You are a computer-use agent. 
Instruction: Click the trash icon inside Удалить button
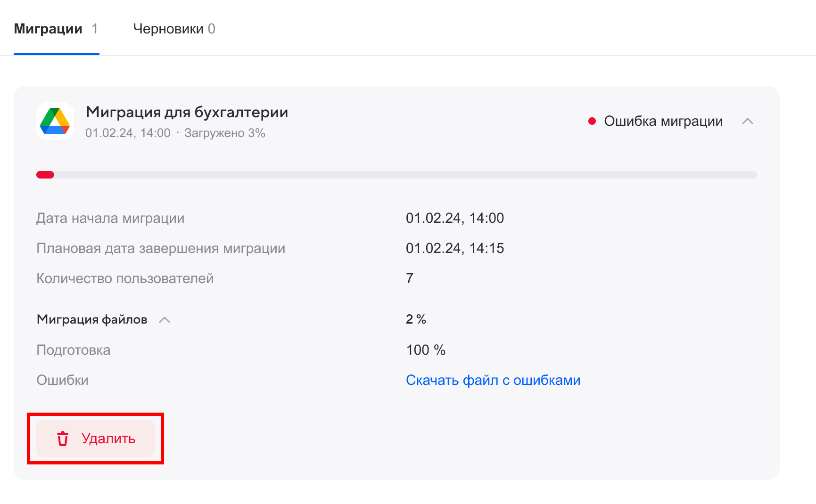(62, 439)
